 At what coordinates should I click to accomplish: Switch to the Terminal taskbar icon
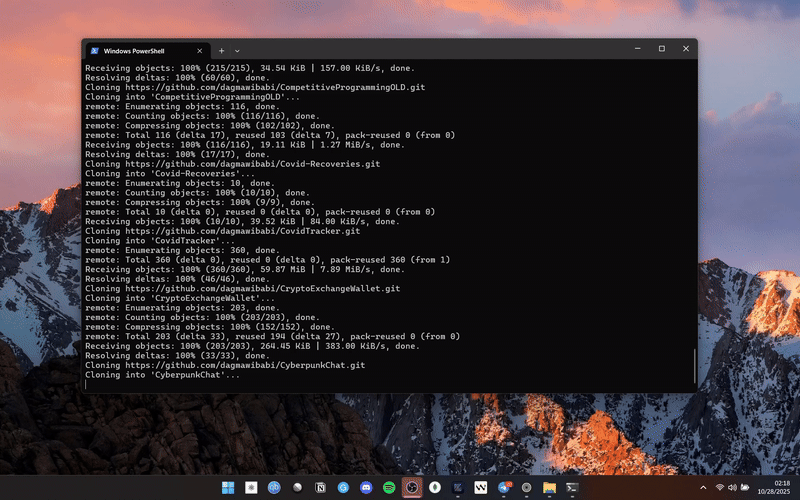[573, 487]
